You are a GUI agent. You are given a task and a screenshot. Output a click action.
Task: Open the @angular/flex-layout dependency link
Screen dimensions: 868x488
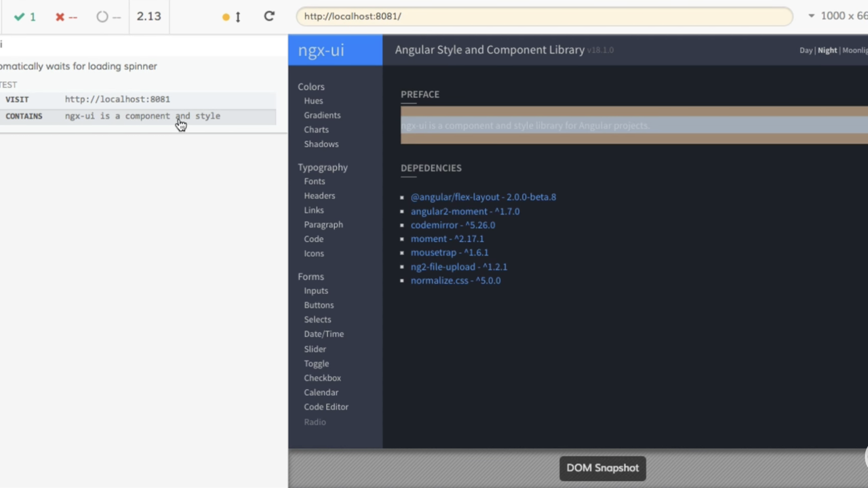coord(483,197)
